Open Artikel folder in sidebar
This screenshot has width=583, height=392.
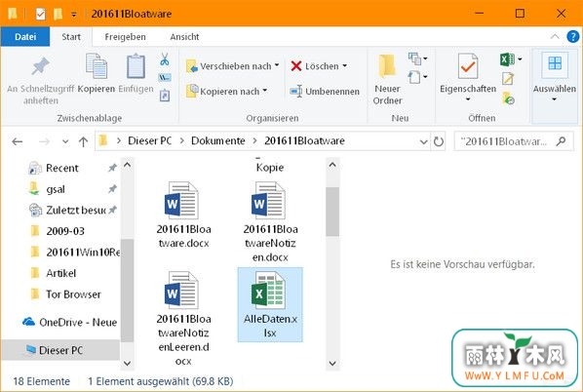(x=61, y=273)
